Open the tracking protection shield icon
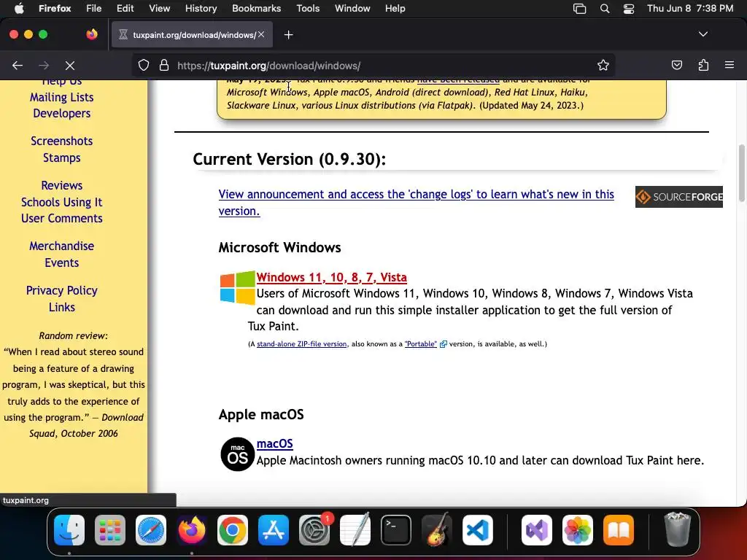747x560 pixels. click(144, 66)
